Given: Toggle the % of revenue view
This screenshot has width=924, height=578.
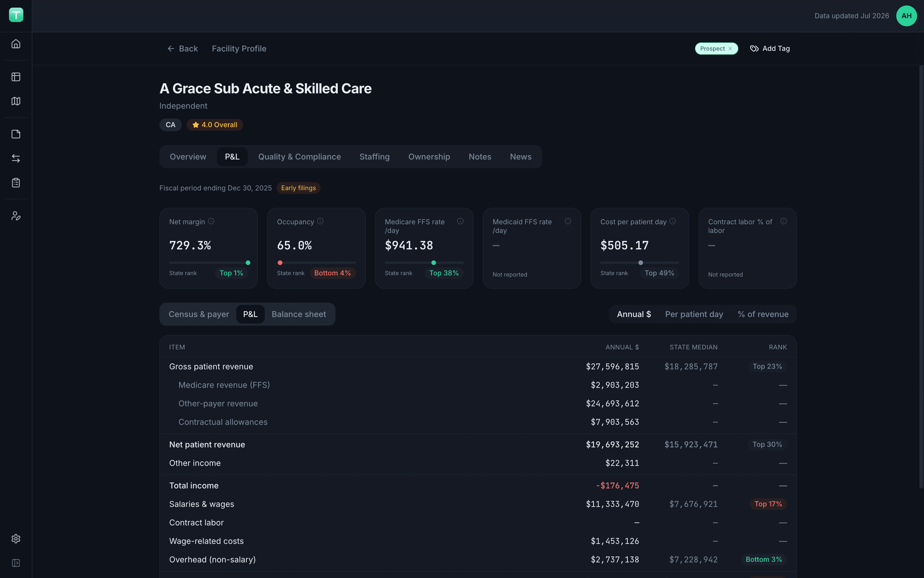Looking at the screenshot, I should pyautogui.click(x=763, y=314).
